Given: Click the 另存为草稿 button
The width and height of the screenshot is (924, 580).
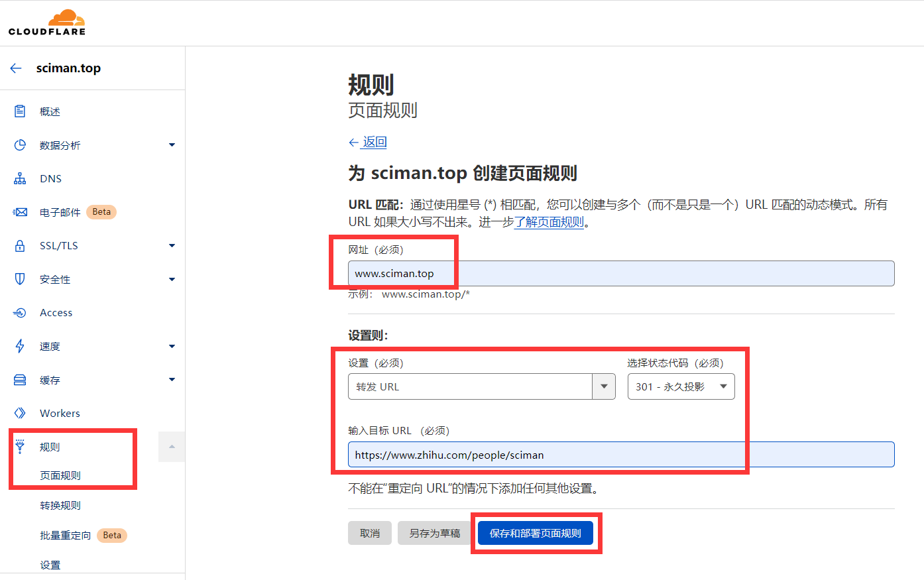Looking at the screenshot, I should tap(435, 533).
